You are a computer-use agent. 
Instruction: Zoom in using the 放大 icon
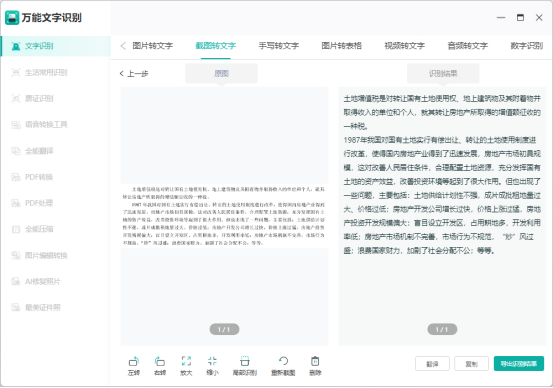186,366
